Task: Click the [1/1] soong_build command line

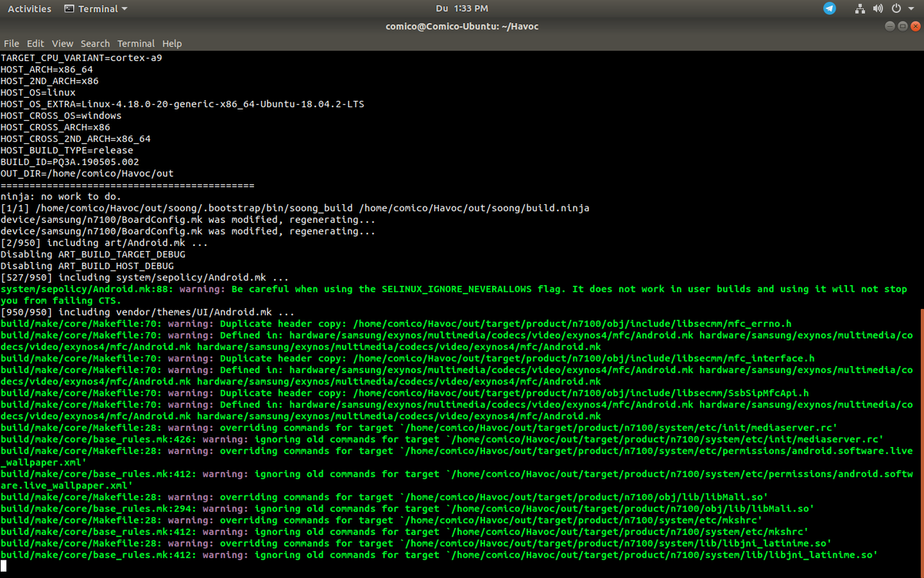Action: click(296, 208)
